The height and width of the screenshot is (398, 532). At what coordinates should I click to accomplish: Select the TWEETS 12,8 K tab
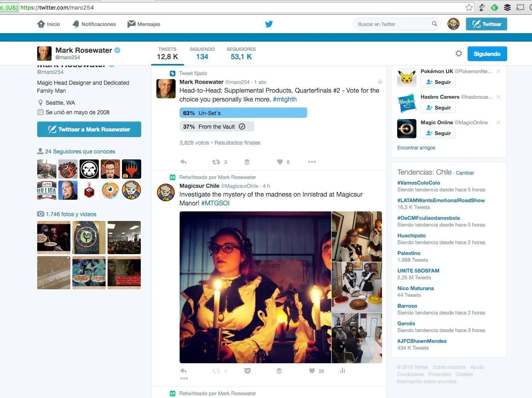pos(167,54)
